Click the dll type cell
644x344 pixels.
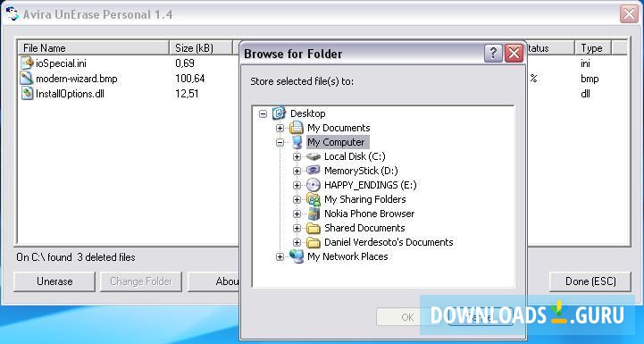[x=585, y=94]
